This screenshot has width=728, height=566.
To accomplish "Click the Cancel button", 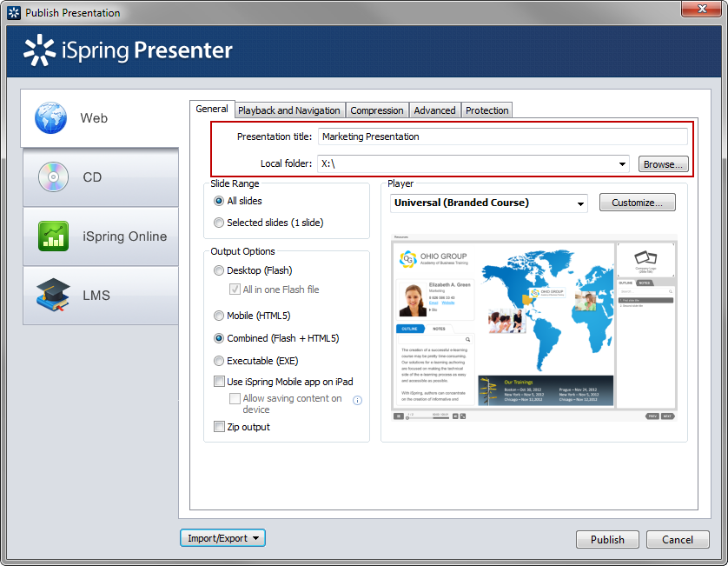I will coord(678,540).
